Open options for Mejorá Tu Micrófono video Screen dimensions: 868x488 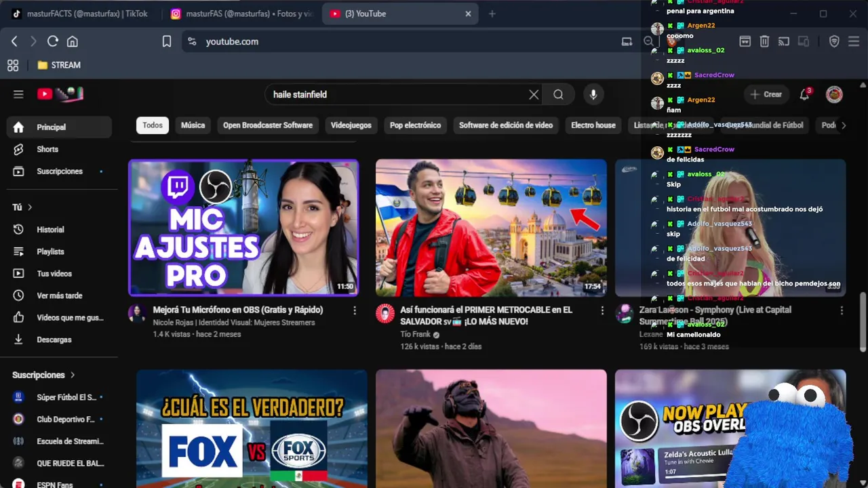(x=354, y=310)
